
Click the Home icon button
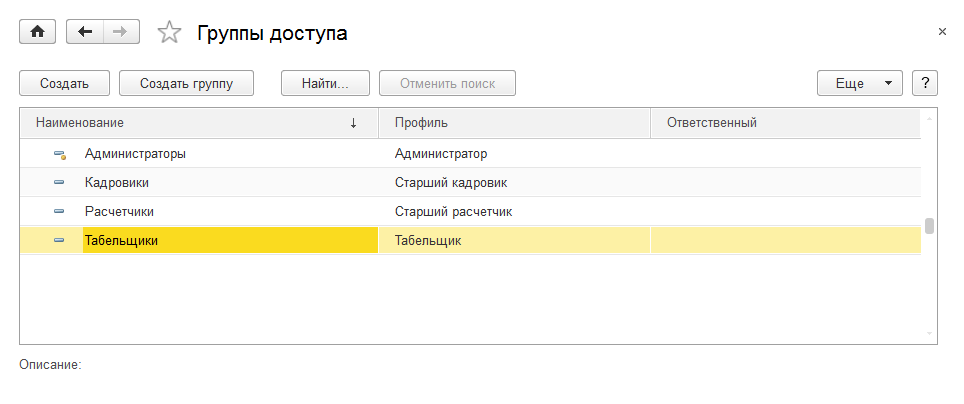click(38, 32)
